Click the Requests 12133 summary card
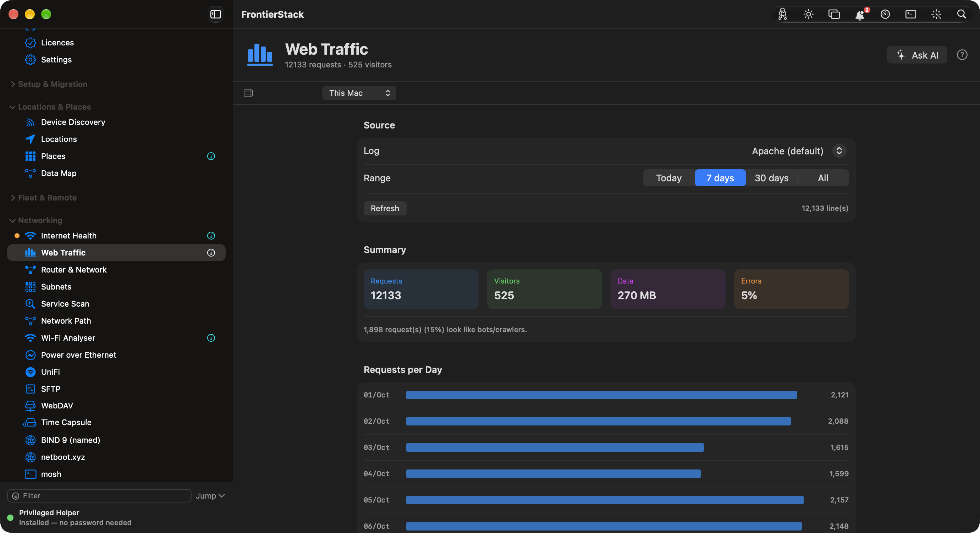 421,289
